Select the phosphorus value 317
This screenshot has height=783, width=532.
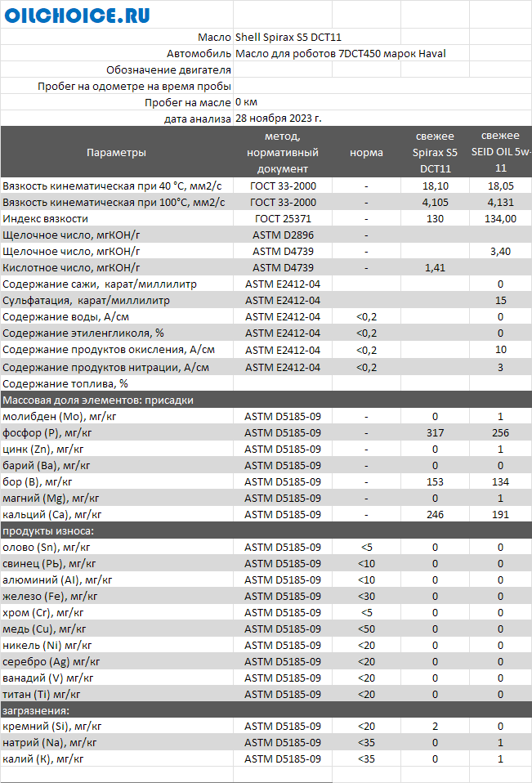point(436,433)
